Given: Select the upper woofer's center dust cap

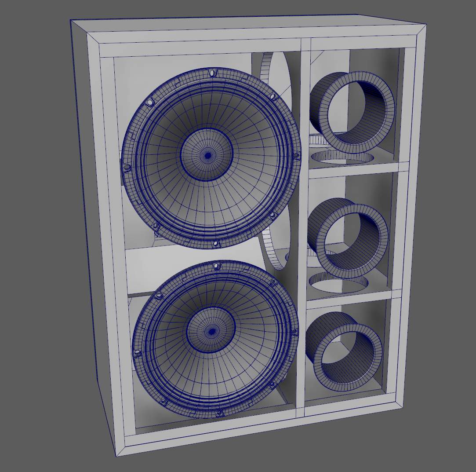Looking at the screenshot, I should 207,155.
